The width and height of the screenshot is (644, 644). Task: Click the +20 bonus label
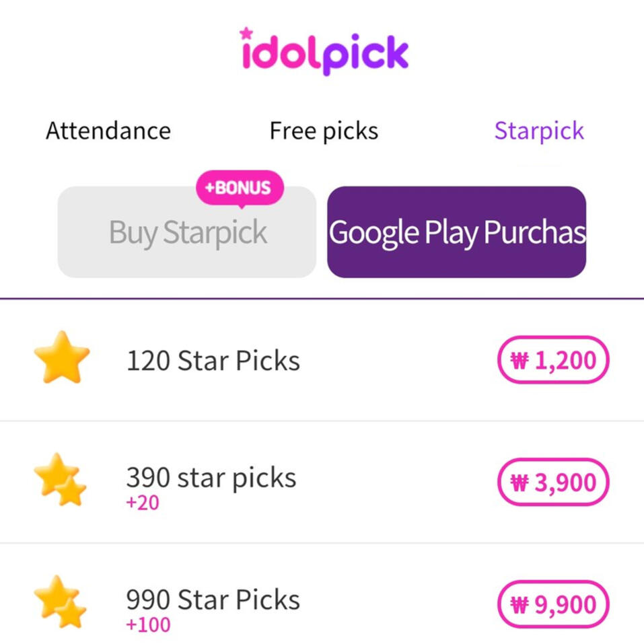tap(142, 503)
